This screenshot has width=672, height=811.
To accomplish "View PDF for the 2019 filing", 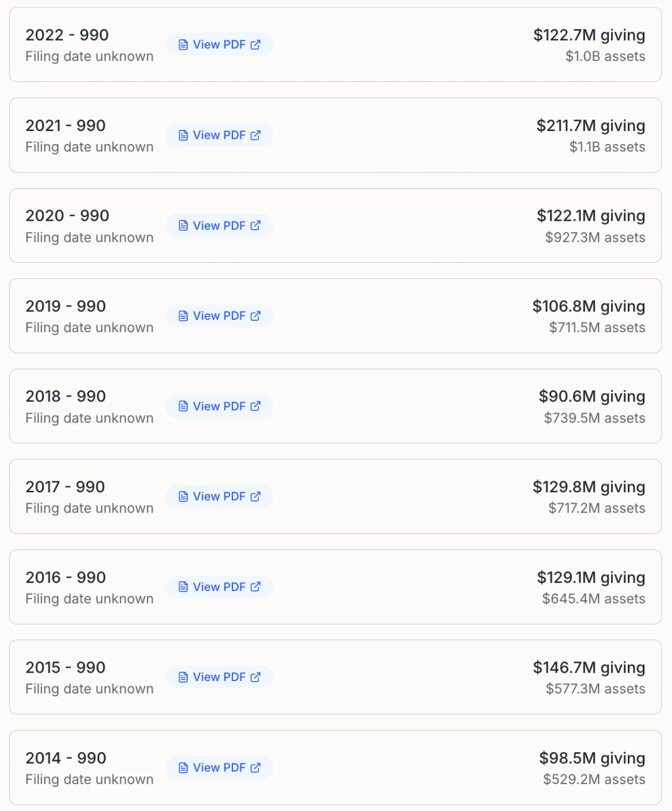I will pos(220,316).
